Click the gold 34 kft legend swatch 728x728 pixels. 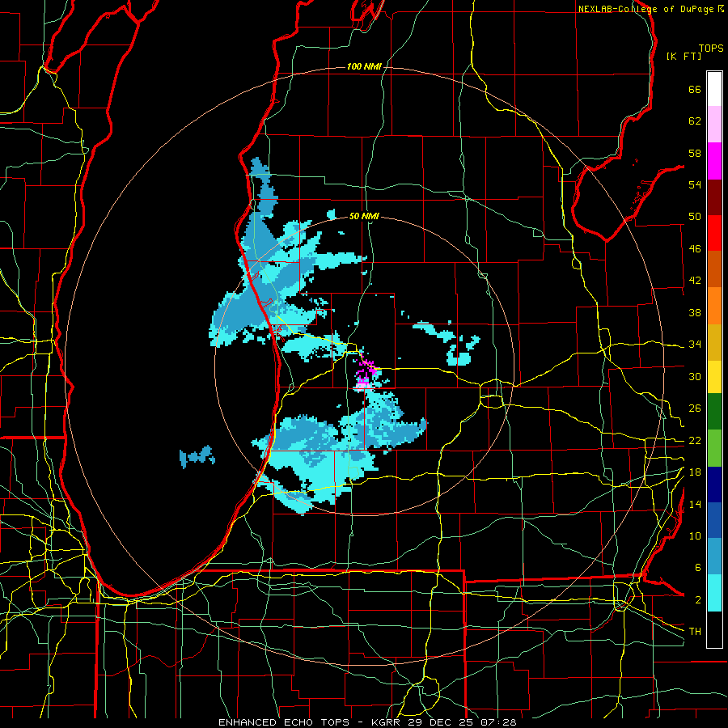point(714,341)
